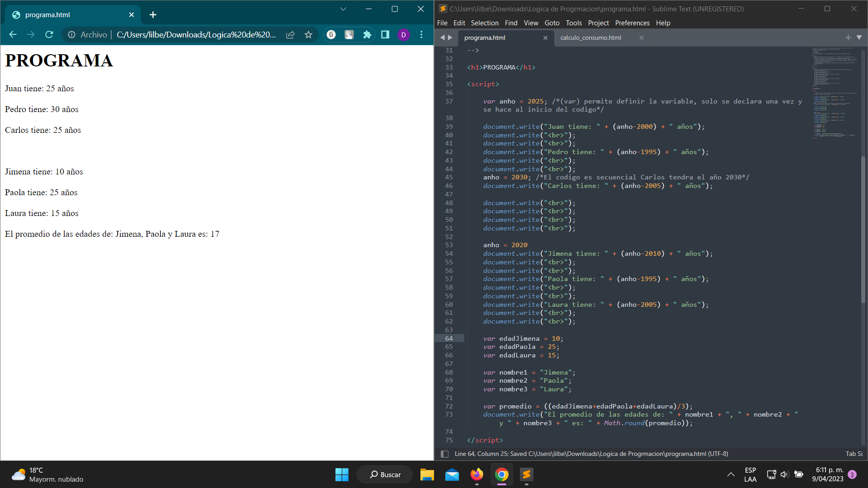The height and width of the screenshot is (488, 868).
Task: Switch to the calculo_consumo.html tab in Sublime
Action: (x=591, y=38)
